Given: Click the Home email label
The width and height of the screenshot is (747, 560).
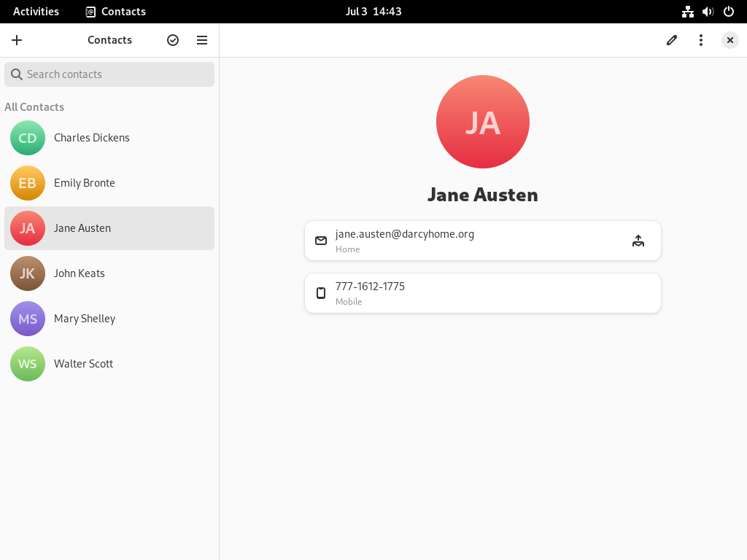Looking at the screenshot, I should pos(347,249).
